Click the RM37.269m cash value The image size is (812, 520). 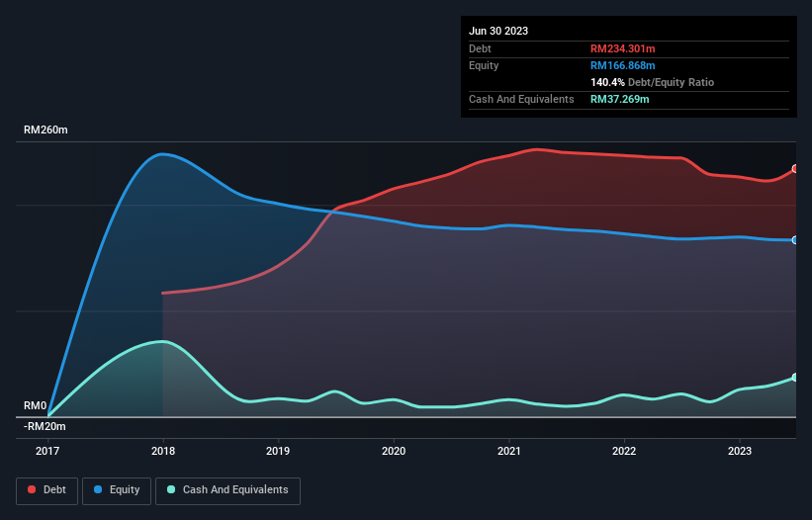(619, 99)
